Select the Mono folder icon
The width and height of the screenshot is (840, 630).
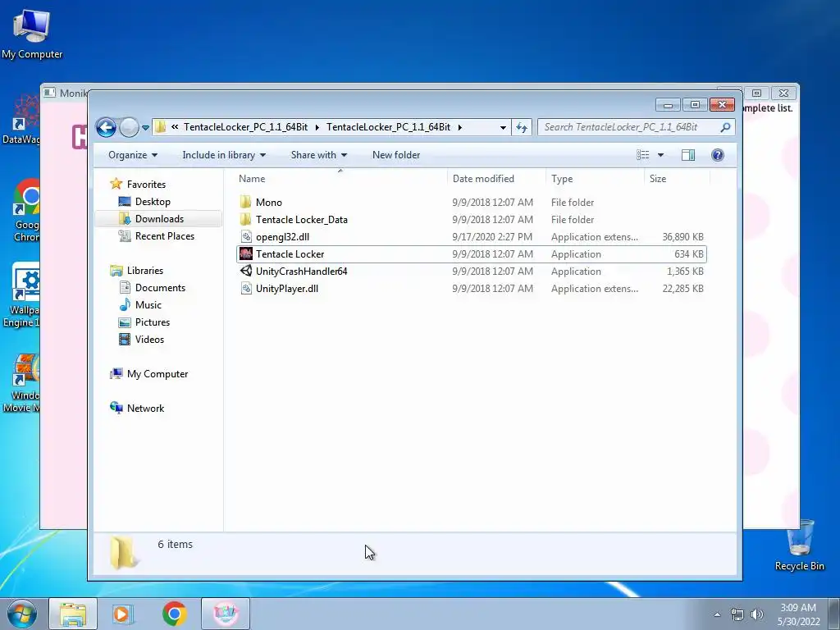[245, 202]
